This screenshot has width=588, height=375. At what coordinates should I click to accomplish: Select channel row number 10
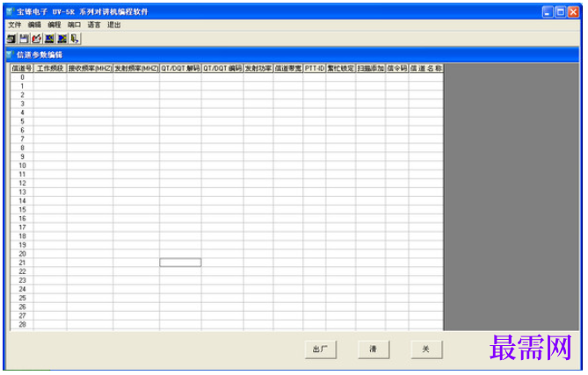click(22, 166)
